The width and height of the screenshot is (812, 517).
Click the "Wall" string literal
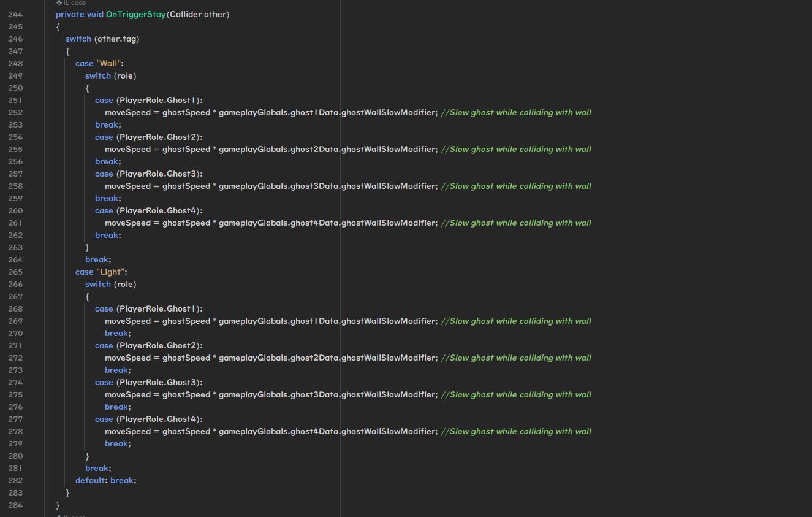coord(108,63)
